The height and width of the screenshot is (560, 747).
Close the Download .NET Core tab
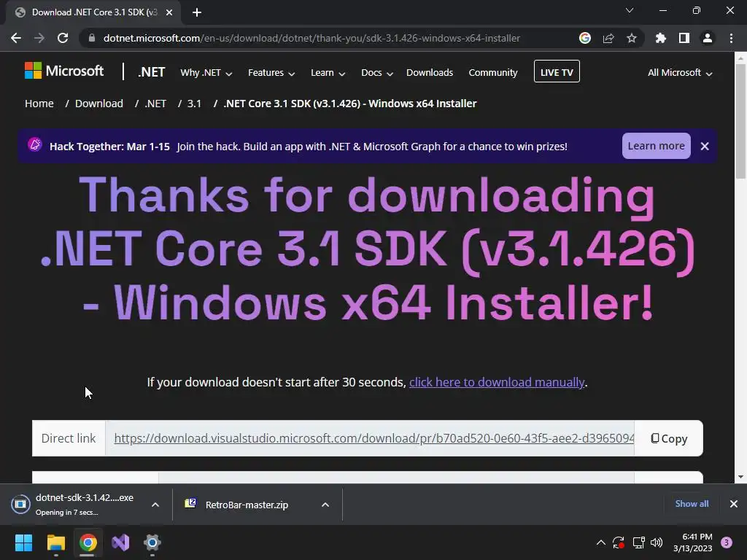[169, 12]
